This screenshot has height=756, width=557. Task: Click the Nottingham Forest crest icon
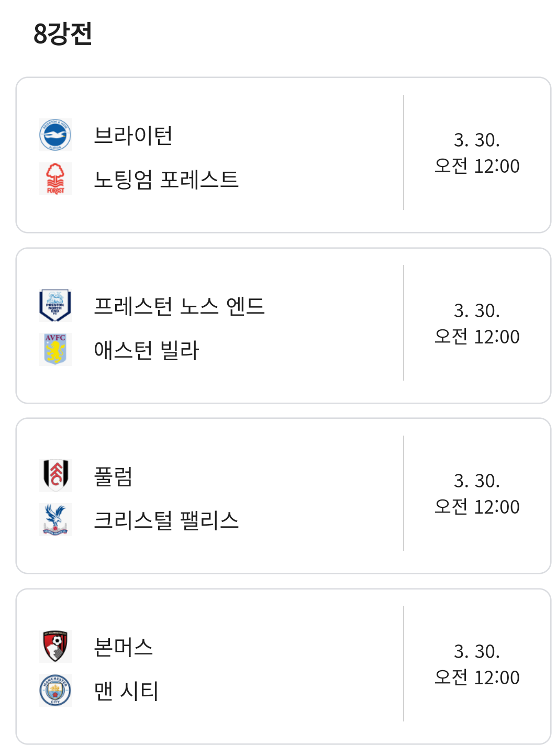[55, 179]
